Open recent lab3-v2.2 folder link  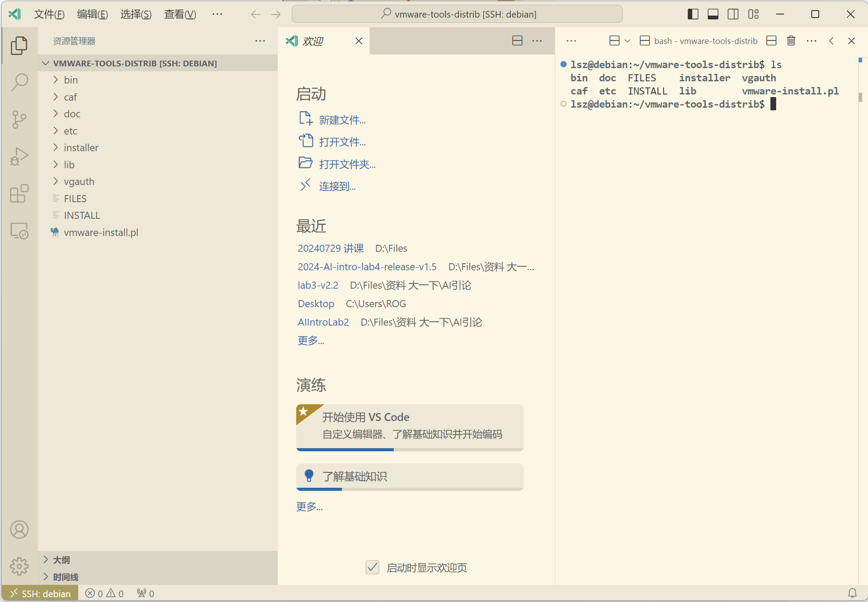[x=318, y=285]
